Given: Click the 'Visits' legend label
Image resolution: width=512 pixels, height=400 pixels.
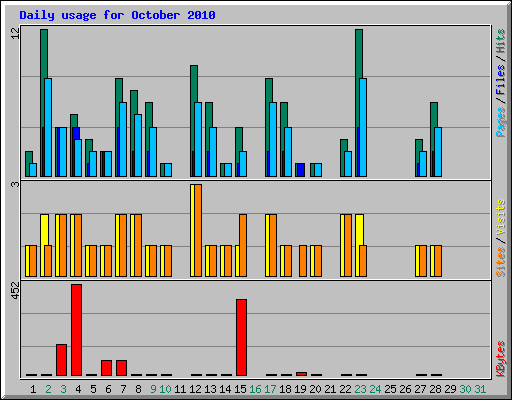Looking at the screenshot, I should point(500,218).
